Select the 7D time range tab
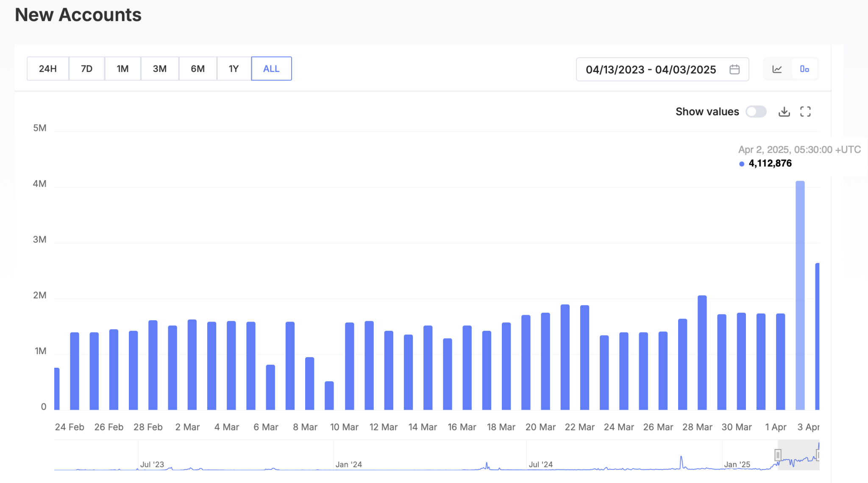The width and height of the screenshot is (868, 483). pos(86,69)
